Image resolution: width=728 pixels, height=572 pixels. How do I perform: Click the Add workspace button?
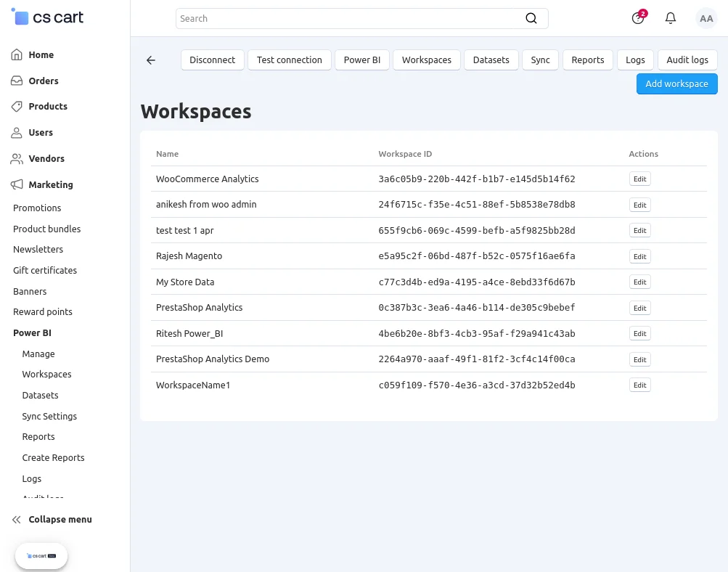(676, 83)
